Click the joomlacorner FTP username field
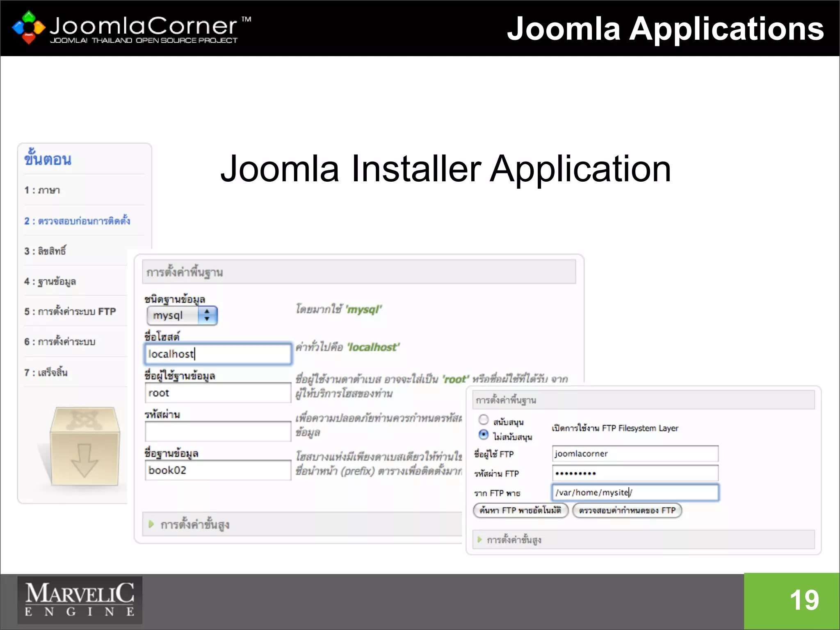840x630 pixels. pos(635,454)
